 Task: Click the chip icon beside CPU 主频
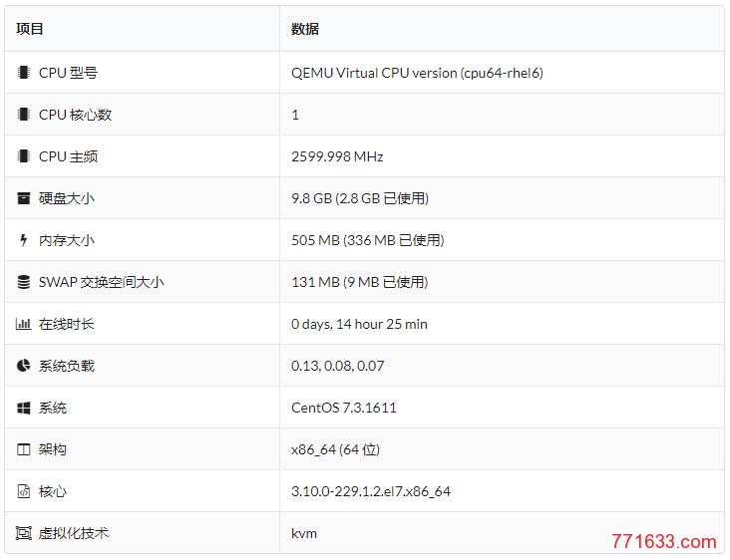point(23,156)
